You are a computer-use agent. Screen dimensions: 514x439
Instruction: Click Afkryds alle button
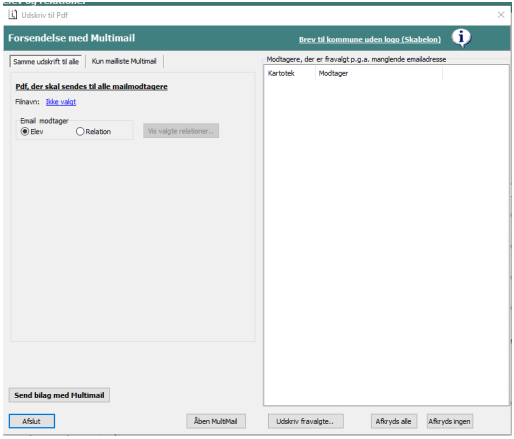tap(394, 421)
